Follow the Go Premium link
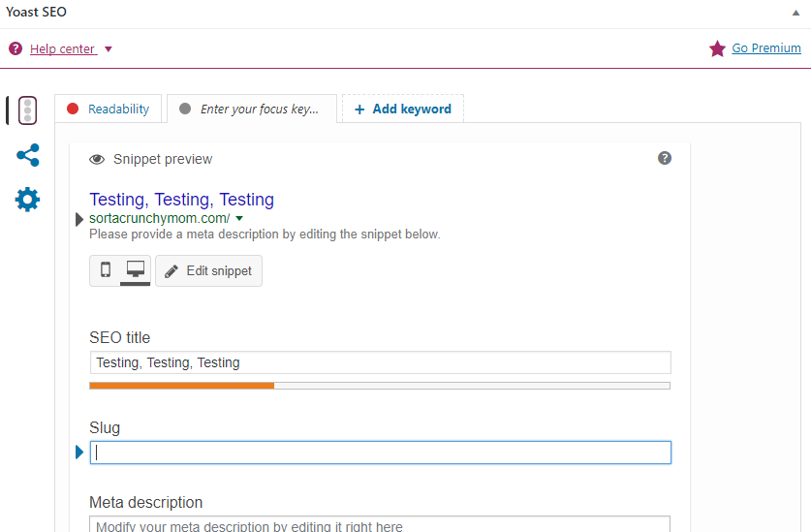 (766, 48)
